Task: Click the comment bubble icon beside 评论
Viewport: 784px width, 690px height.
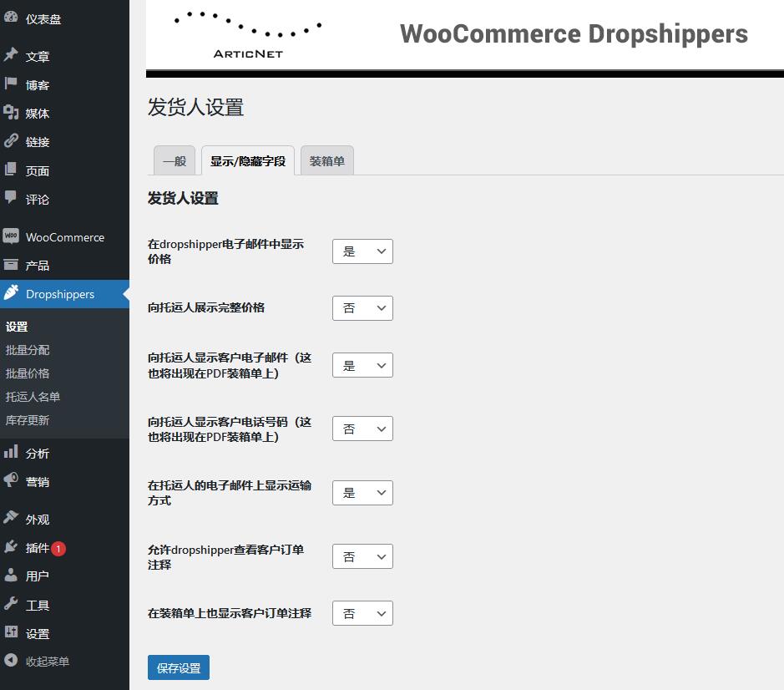Action: coord(11,198)
